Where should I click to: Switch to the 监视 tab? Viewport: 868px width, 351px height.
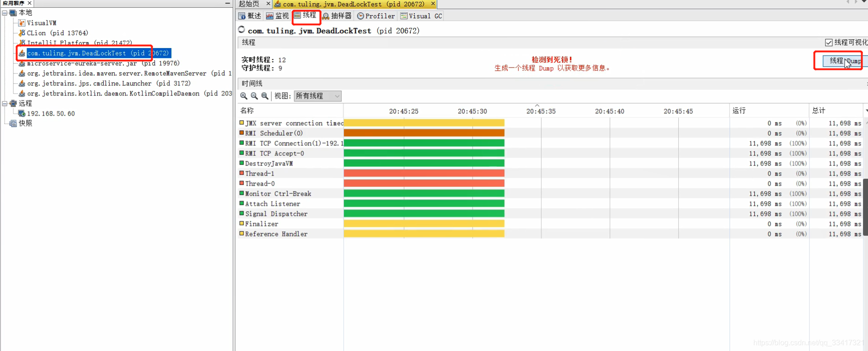click(x=277, y=16)
